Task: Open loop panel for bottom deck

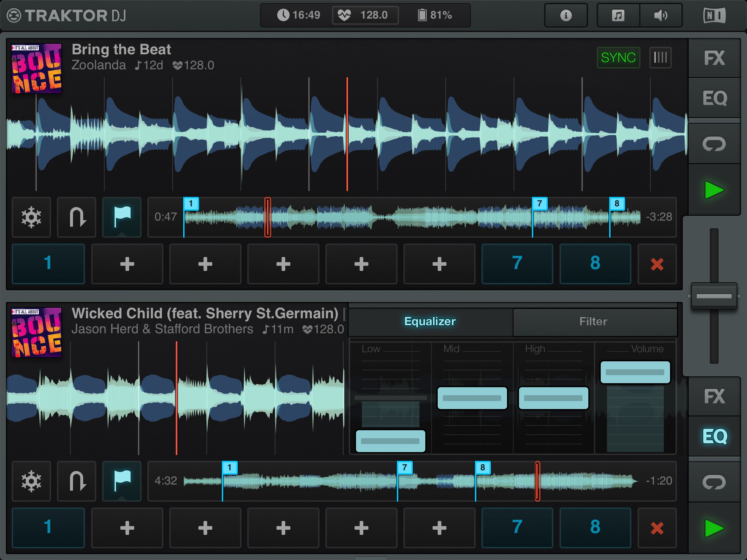Action: tap(714, 482)
